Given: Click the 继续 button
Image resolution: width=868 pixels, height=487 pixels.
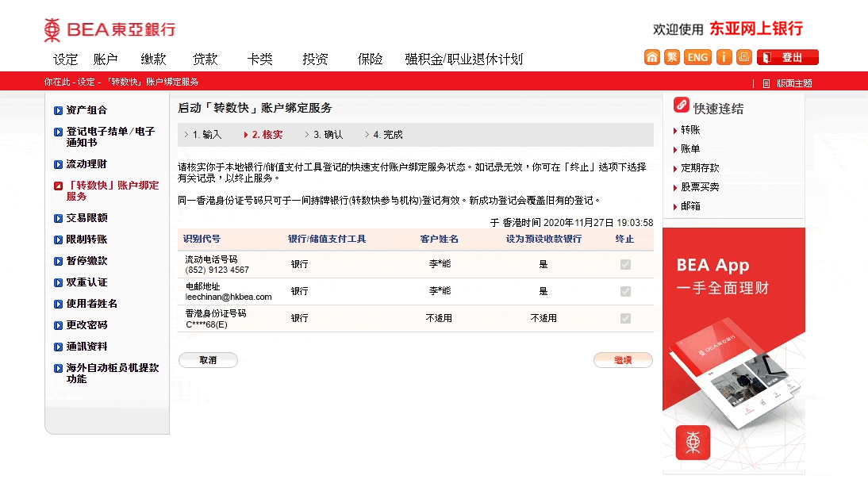Looking at the screenshot, I should coord(624,360).
